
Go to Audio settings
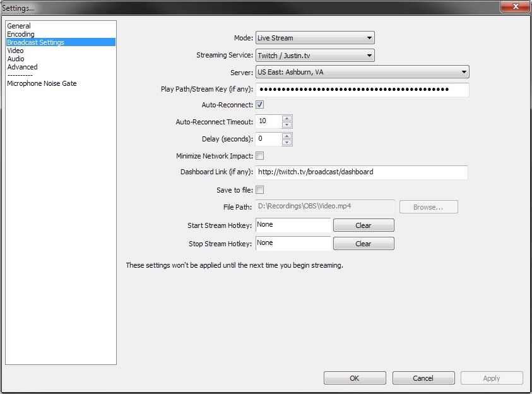click(15, 58)
